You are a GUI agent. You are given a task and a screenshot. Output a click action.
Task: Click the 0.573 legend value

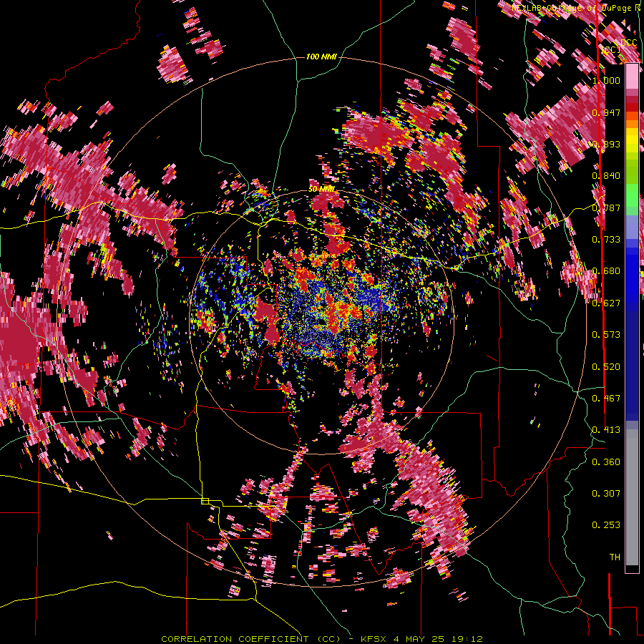tap(606, 335)
